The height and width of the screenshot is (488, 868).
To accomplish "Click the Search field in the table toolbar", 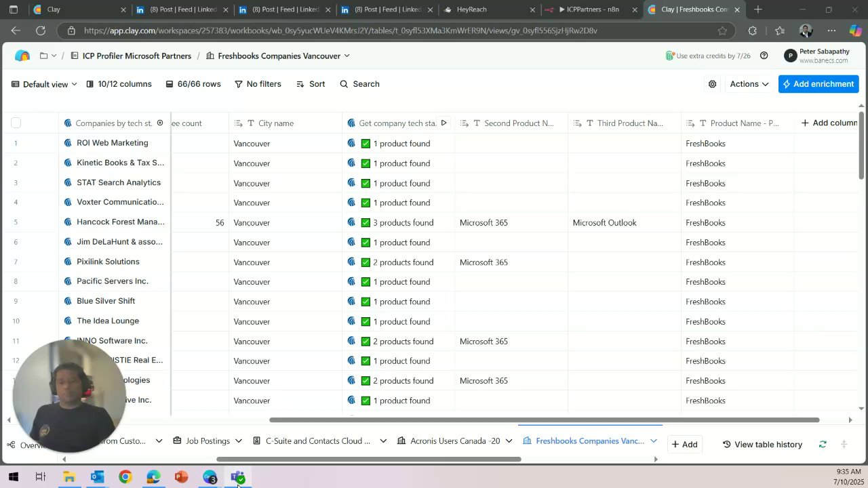I will point(359,84).
